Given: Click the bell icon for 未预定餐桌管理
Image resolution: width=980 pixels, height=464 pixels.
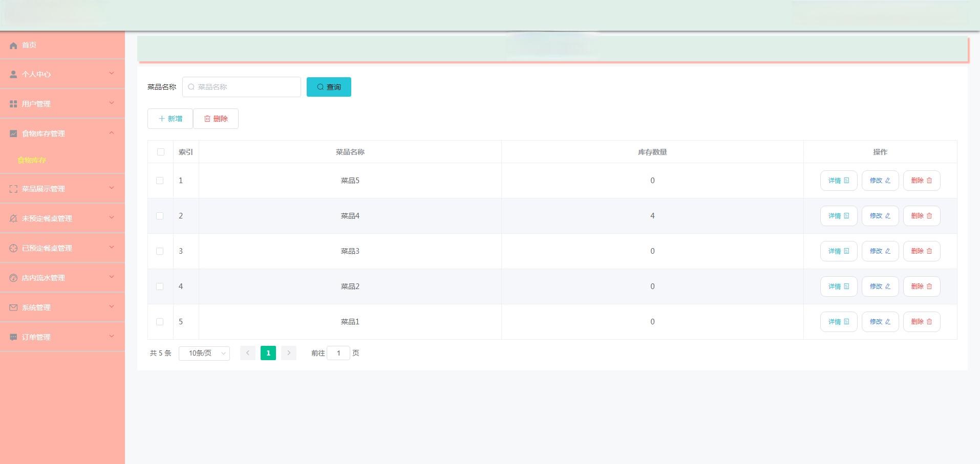Looking at the screenshot, I should coord(13,219).
